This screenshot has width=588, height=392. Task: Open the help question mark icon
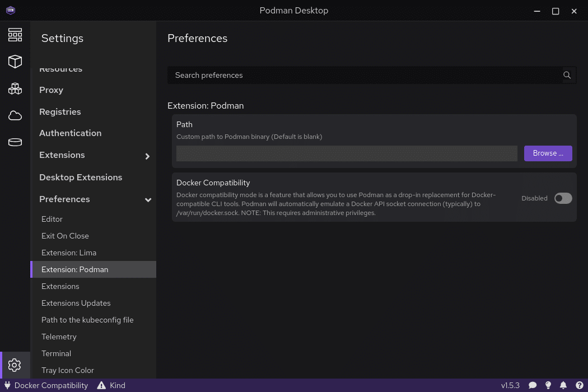[x=580, y=385]
